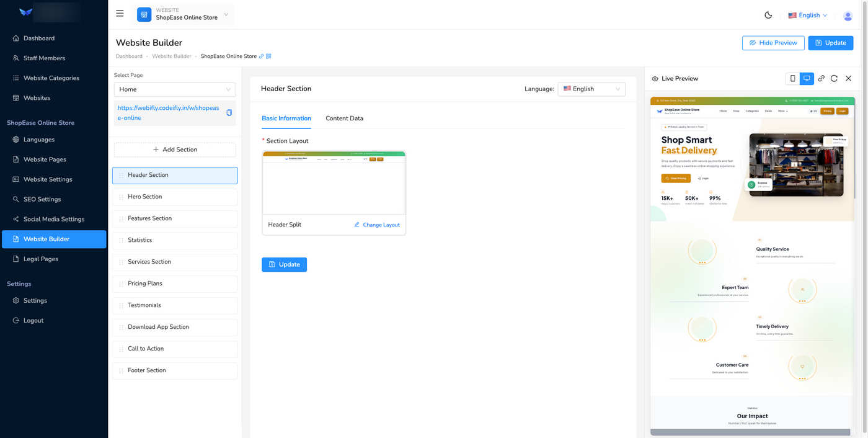This screenshot has height=438, width=868.
Task: Click the page icon after breadcrumb link icon
Action: coord(268,56)
